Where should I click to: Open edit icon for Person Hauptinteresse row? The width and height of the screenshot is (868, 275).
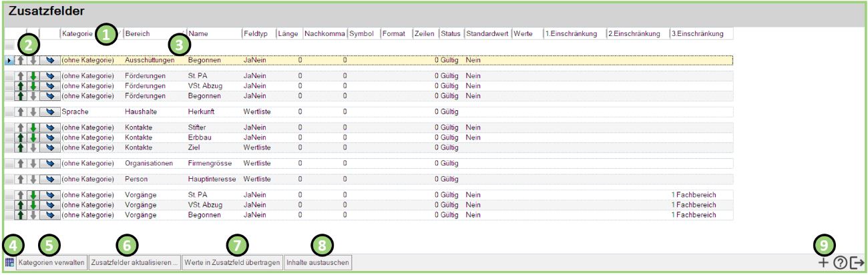(50, 179)
